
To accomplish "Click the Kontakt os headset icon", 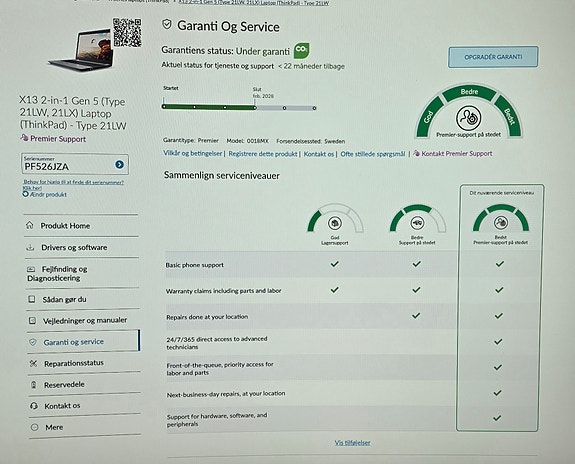I will click(x=34, y=406).
